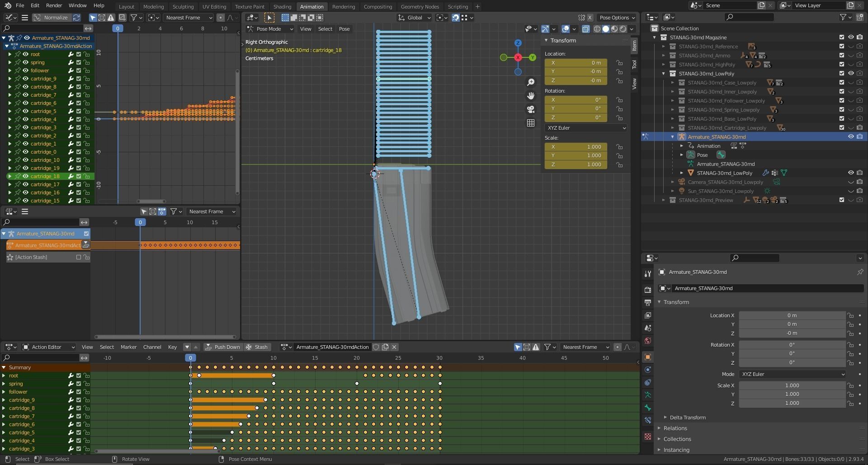Toggle visibility of STANAG-30rnd_LowPoly mesh object
868x465 pixels.
850,173
